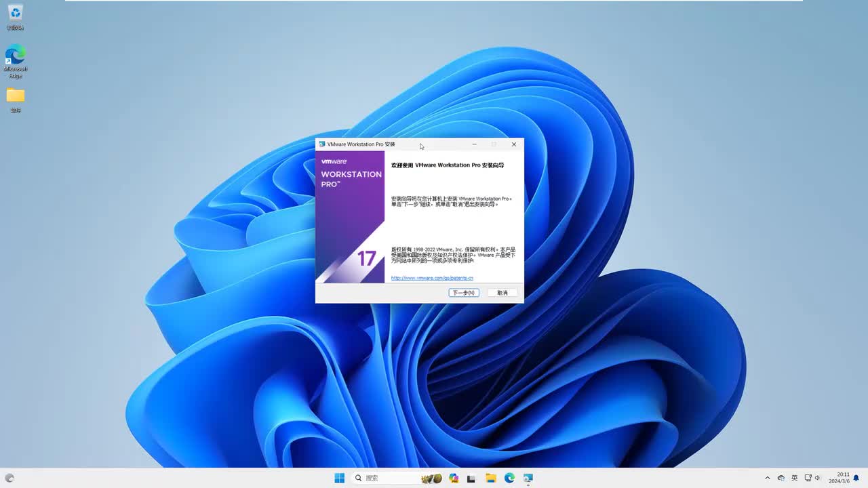The height and width of the screenshot is (488, 868).
Task: Click the widgets icon at taskbar left edge
Action: pyautogui.click(x=9, y=478)
